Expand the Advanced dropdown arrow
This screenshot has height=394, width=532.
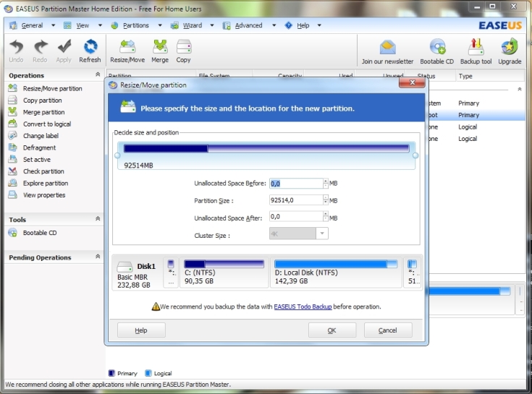point(274,25)
